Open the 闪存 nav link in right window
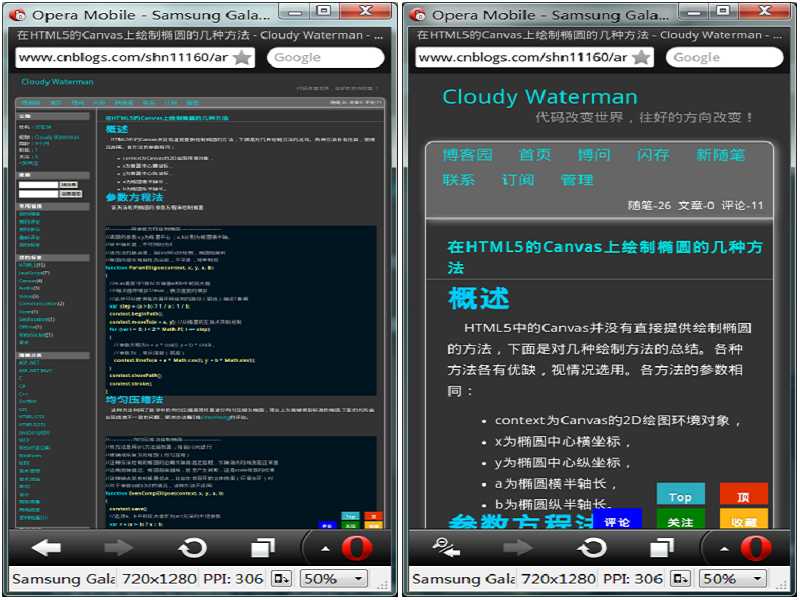 pyautogui.click(x=653, y=155)
